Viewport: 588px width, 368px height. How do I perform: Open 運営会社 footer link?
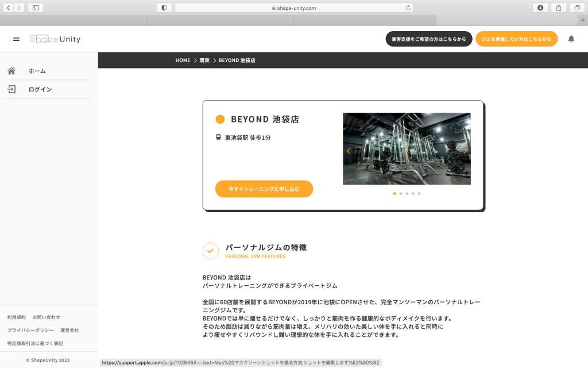(x=69, y=331)
